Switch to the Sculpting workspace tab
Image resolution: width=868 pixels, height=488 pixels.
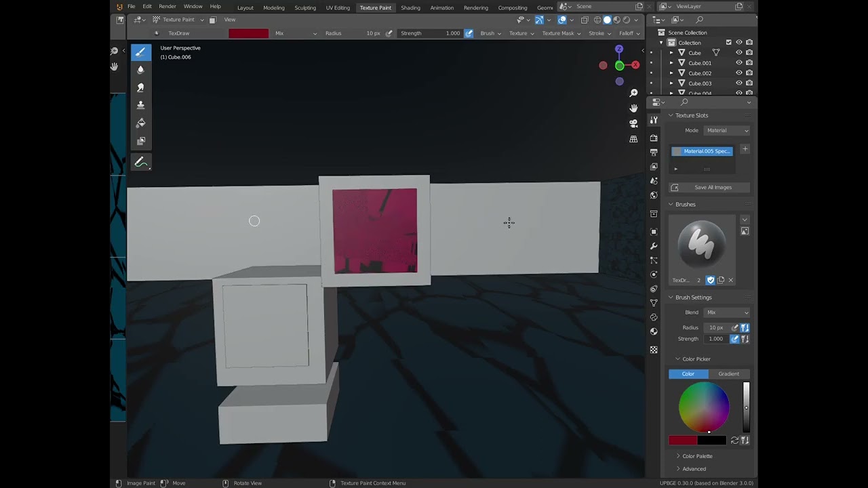pyautogui.click(x=305, y=7)
